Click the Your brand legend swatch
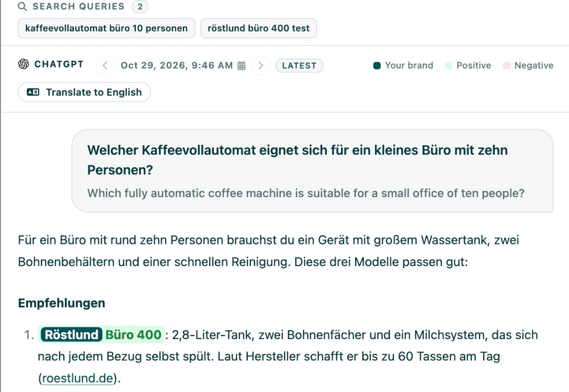Screen dimensions: 569x392 point(377,65)
